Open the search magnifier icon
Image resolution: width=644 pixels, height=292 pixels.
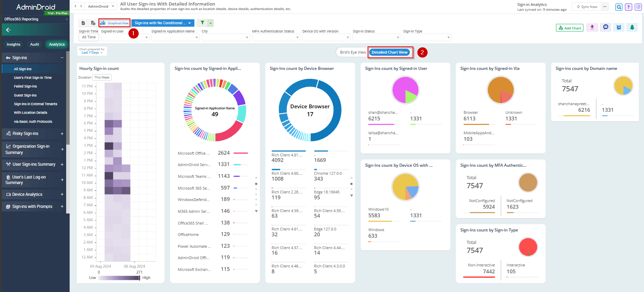619,7
